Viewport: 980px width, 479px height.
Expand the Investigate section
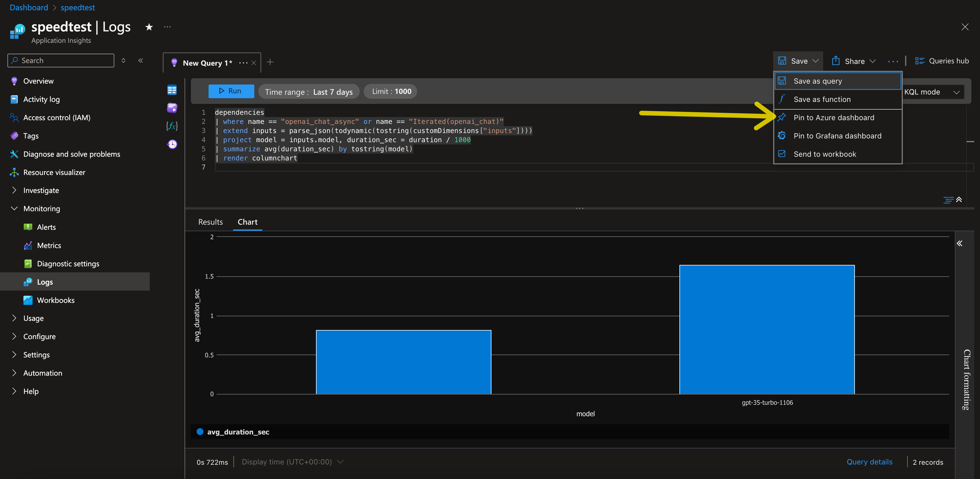tap(41, 190)
